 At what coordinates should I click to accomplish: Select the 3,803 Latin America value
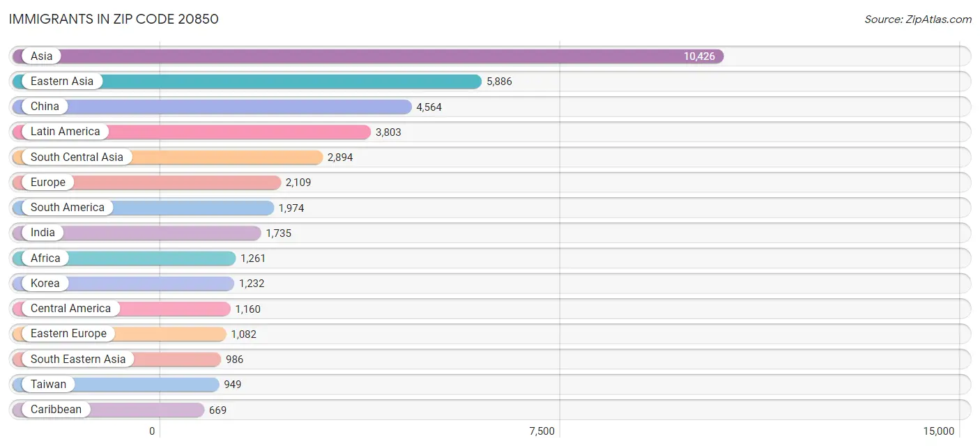(388, 132)
